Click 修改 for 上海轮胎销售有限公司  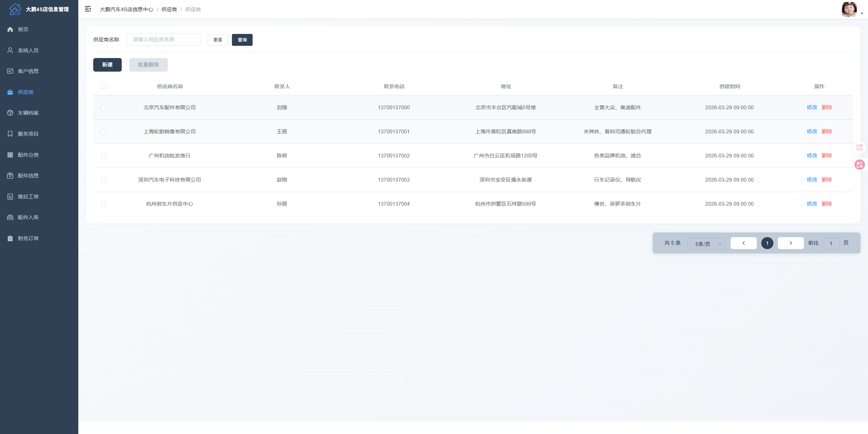point(812,132)
